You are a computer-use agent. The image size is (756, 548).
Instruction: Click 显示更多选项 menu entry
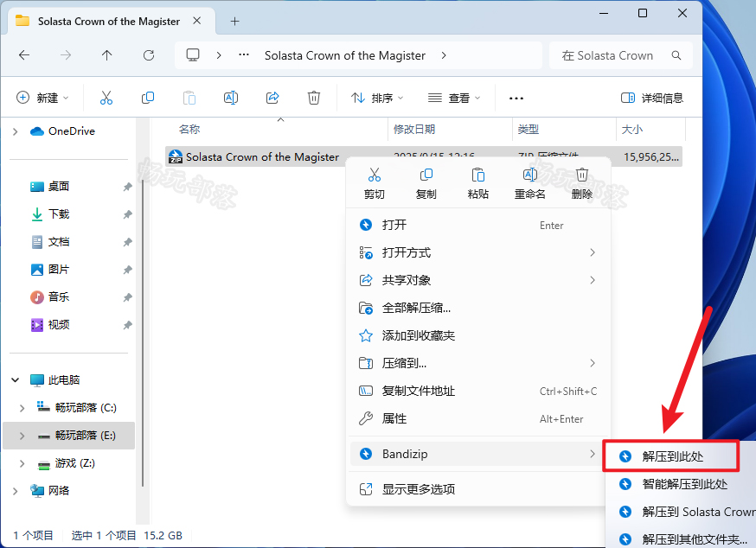478,489
